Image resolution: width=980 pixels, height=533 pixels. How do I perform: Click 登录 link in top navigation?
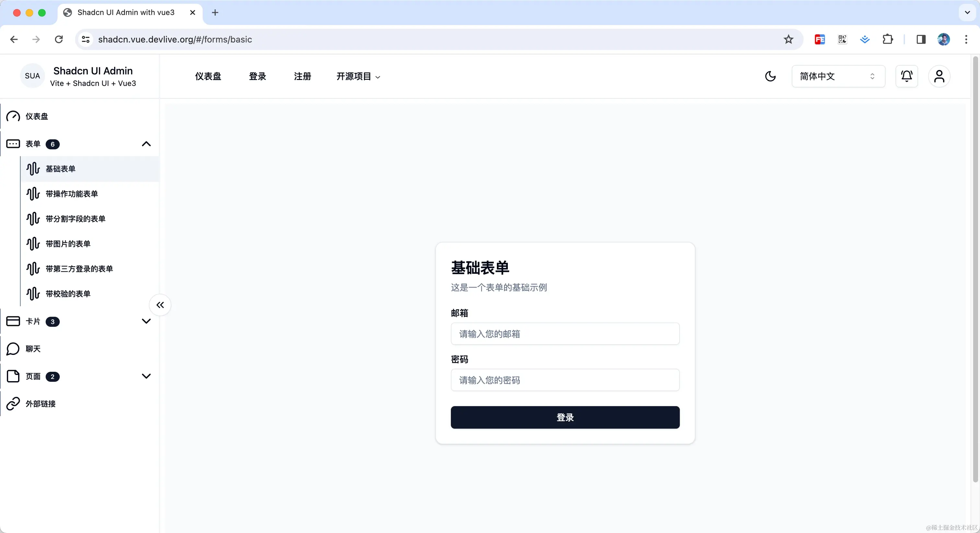coord(258,76)
